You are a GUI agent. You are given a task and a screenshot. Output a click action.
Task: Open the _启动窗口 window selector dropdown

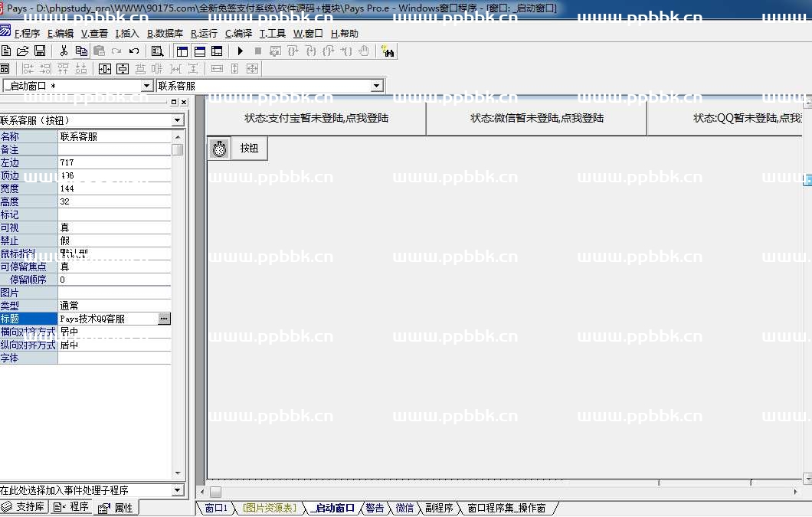click(147, 86)
